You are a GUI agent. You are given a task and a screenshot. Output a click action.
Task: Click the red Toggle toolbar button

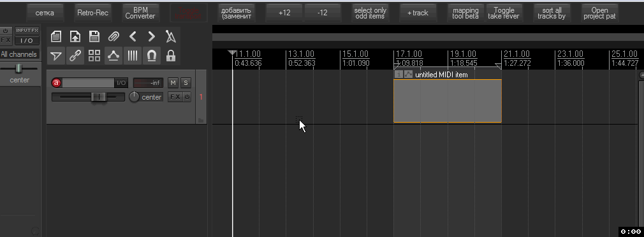tap(189, 13)
